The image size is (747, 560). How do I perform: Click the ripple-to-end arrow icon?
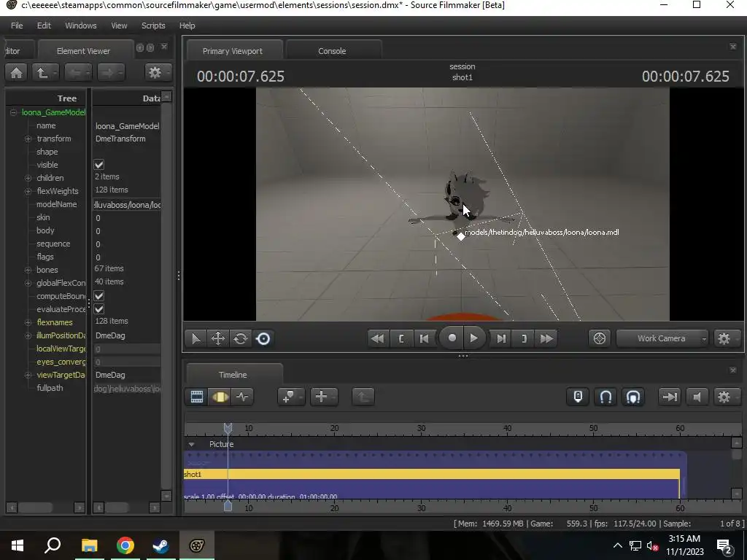click(670, 397)
